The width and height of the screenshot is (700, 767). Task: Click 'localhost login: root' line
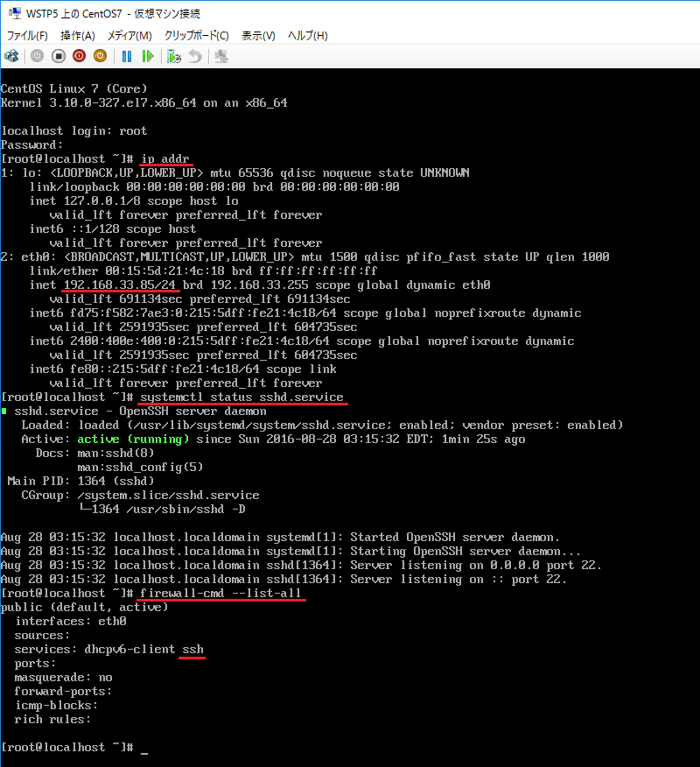[73, 130]
